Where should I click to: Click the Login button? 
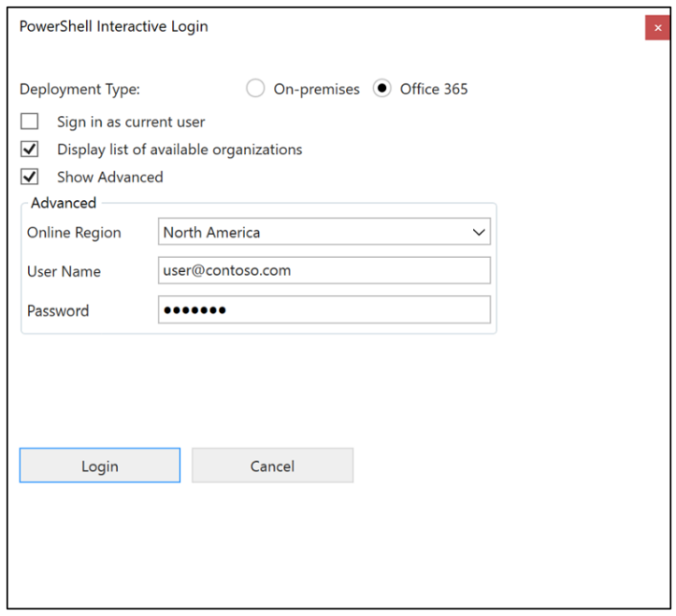pyautogui.click(x=100, y=466)
